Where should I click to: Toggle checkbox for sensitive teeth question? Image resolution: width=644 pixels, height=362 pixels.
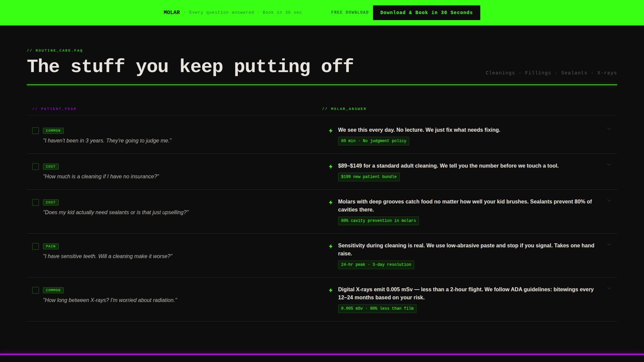36,246
